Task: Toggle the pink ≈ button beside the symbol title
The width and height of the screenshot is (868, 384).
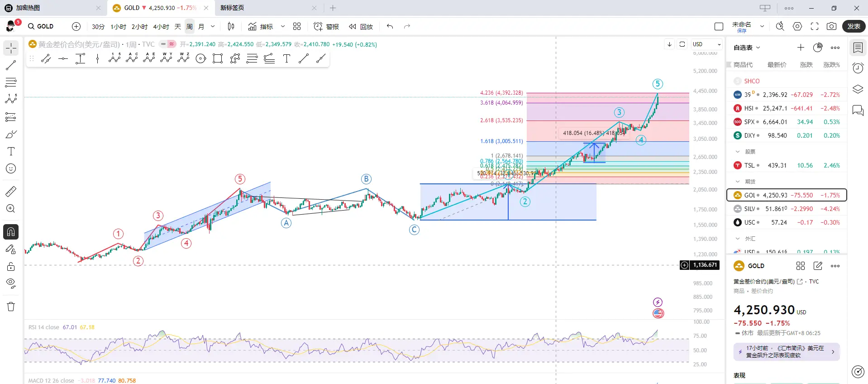Action: coord(172,44)
